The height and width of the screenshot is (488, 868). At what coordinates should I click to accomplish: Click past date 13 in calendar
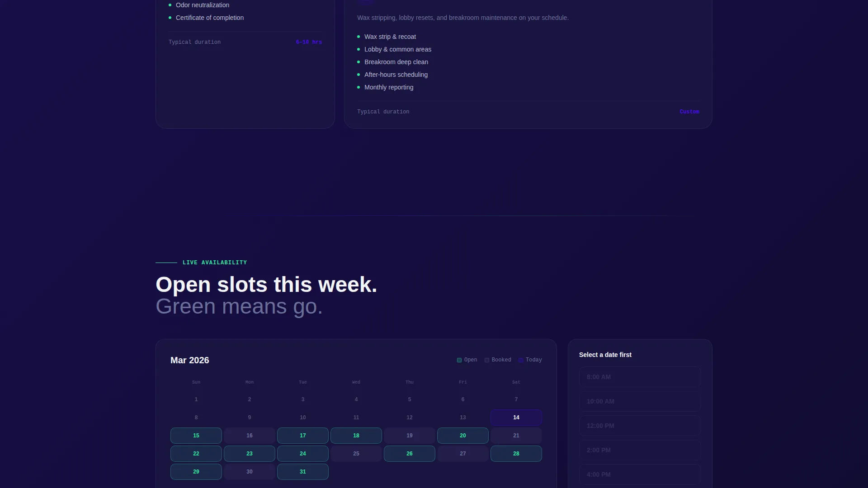[462, 417]
